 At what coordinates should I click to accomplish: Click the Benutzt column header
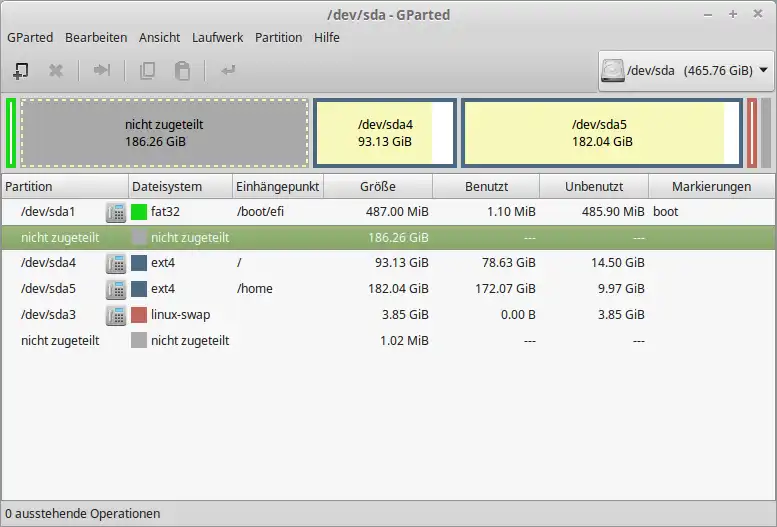pos(486,186)
